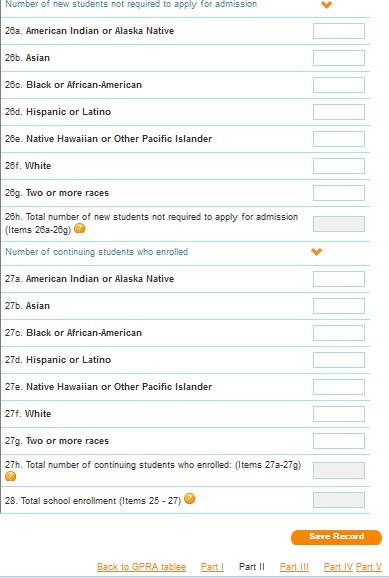This screenshot has height=578, width=389.
Task: Click the 27d Hispanic or Latino field
Action: tap(339, 360)
